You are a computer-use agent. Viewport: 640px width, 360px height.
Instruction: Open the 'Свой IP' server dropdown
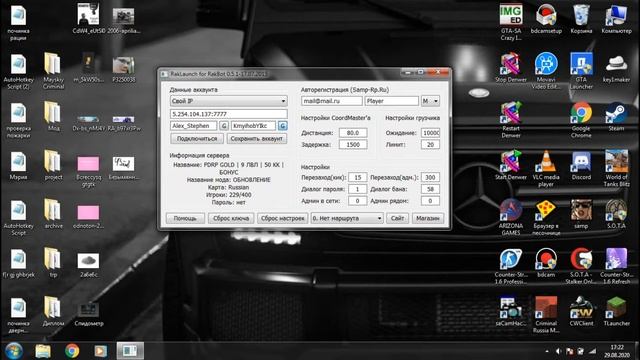[x=229, y=101]
